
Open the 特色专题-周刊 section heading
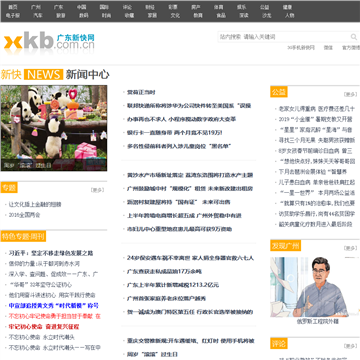23,237
